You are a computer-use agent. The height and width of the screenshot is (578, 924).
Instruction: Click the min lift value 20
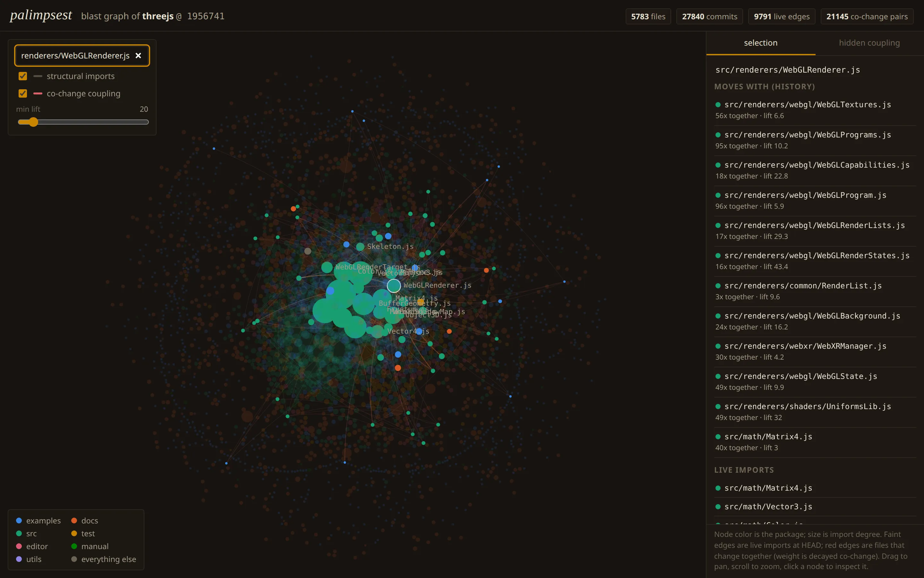pyautogui.click(x=144, y=109)
